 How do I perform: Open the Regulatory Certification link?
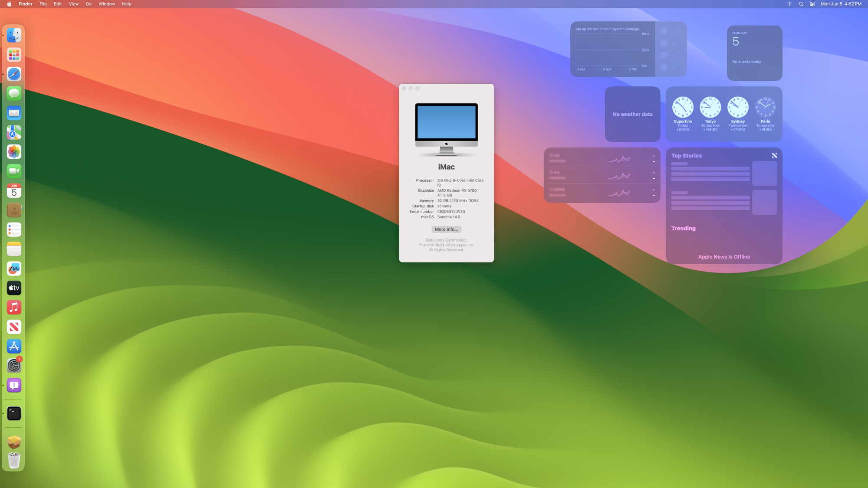point(446,240)
